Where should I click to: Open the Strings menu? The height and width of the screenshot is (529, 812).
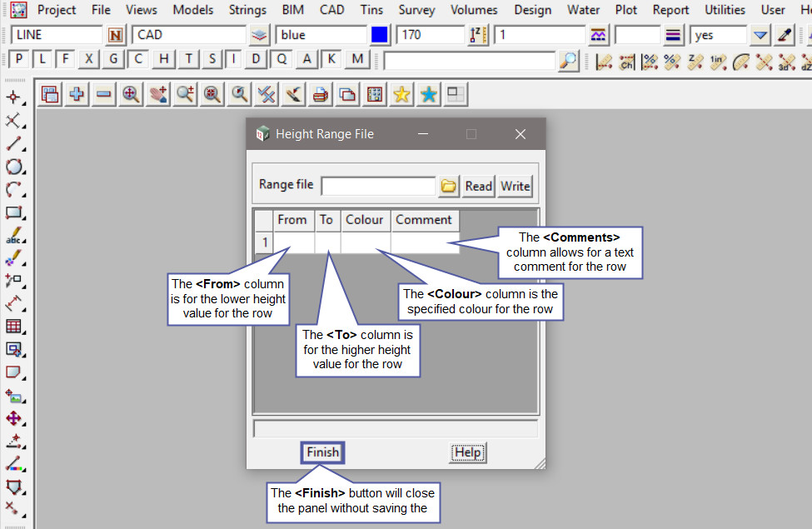point(247,10)
